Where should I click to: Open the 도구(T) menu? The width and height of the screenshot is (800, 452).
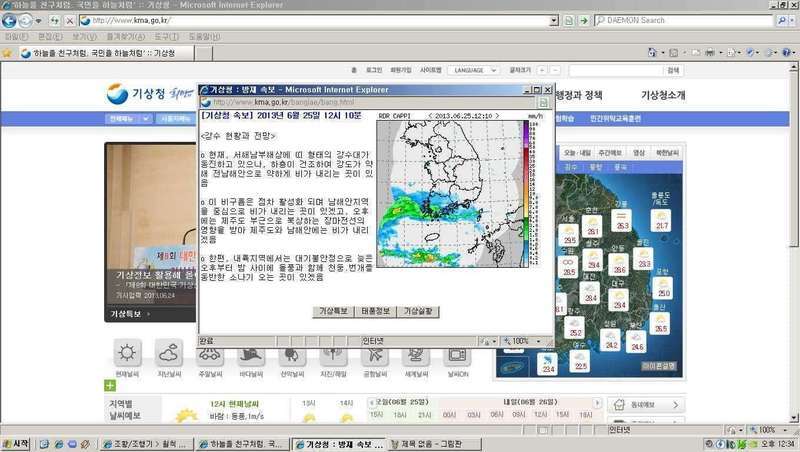[x=167, y=37]
